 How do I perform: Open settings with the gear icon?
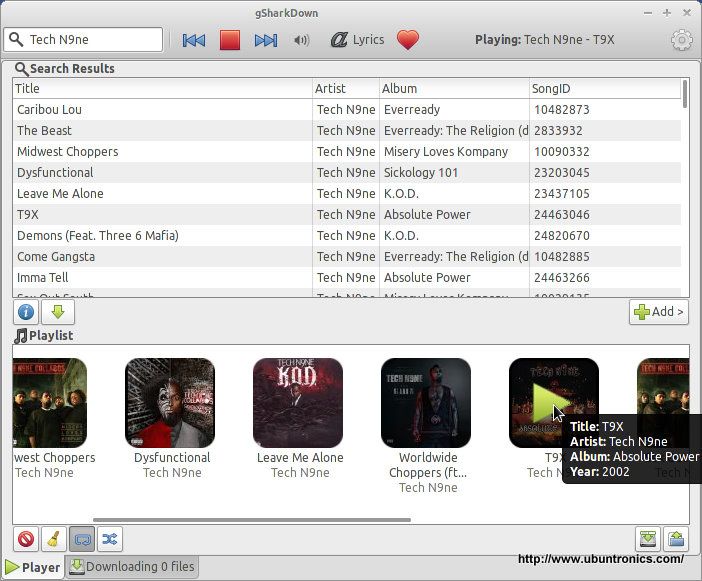click(x=681, y=41)
